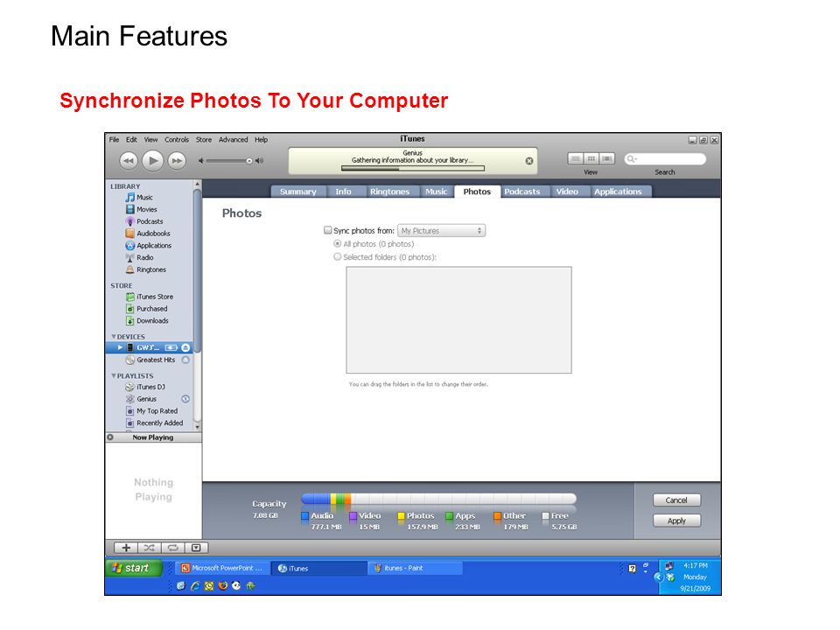Viewport: 840px width, 630px height.
Task: Open the Genius playlist
Action: coord(146,399)
